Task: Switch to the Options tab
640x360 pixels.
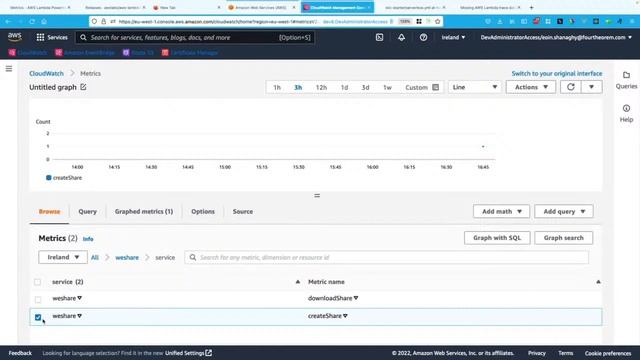Action: tap(203, 211)
